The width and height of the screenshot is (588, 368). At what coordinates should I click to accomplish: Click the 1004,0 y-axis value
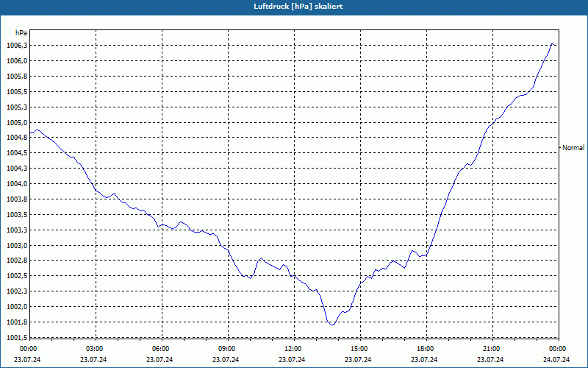tap(17, 183)
